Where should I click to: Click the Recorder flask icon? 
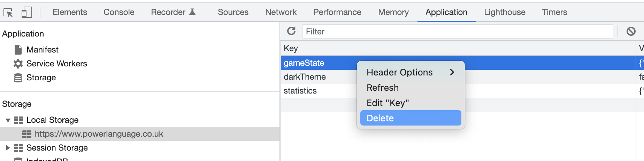(x=192, y=12)
